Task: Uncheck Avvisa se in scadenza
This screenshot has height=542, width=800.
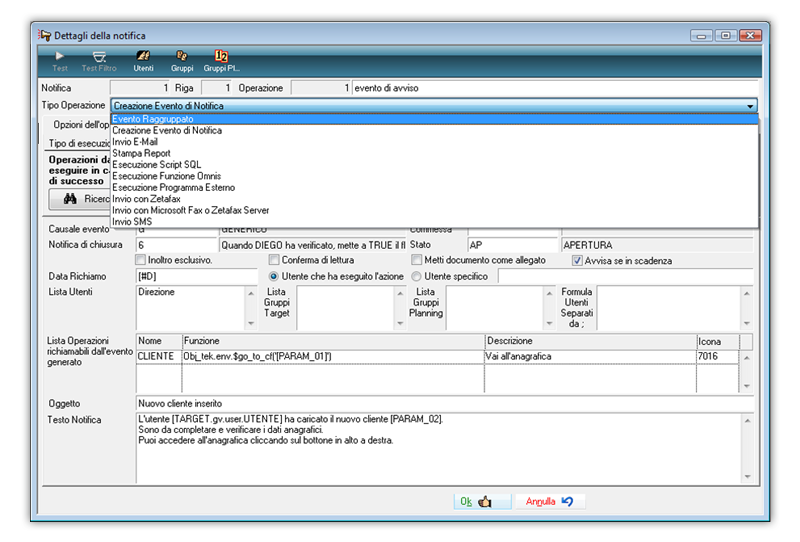Action: 577,260
